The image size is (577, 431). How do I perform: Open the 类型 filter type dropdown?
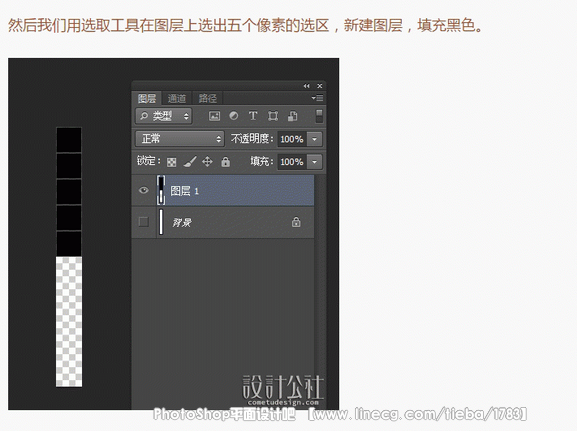point(164,116)
